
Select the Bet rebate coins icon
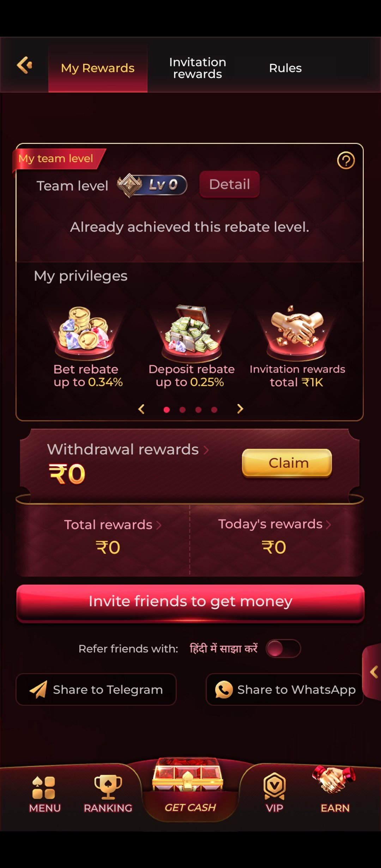(85, 330)
